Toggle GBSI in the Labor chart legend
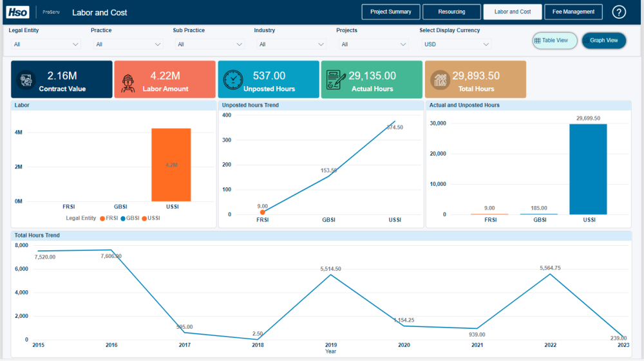Screen dimensions: 644x361 pos(130,218)
